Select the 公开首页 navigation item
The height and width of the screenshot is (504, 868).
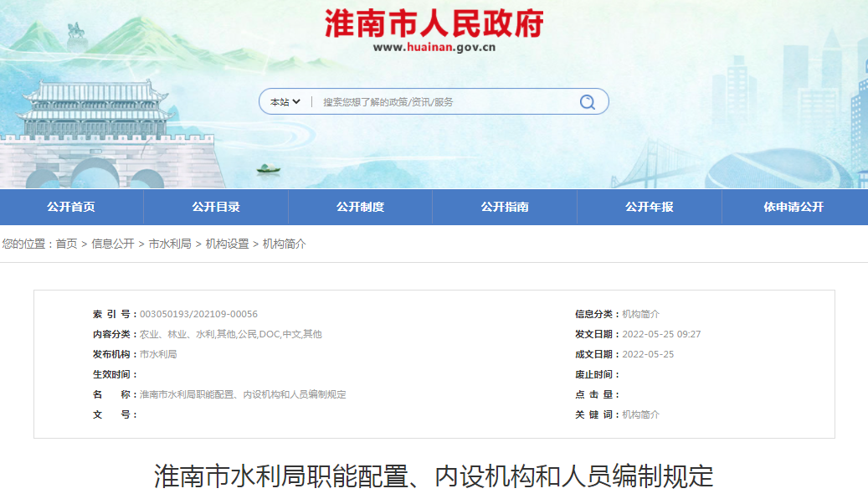72,207
